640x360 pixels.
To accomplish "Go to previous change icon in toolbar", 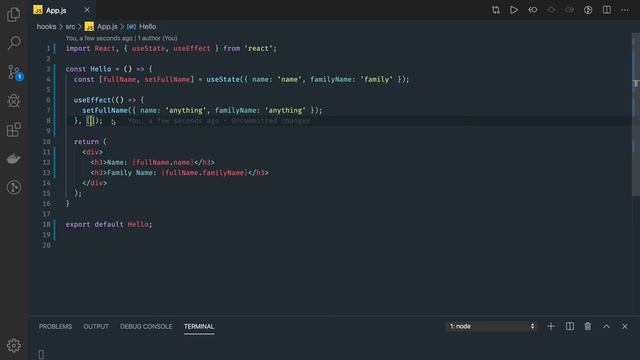I will click(533, 10).
